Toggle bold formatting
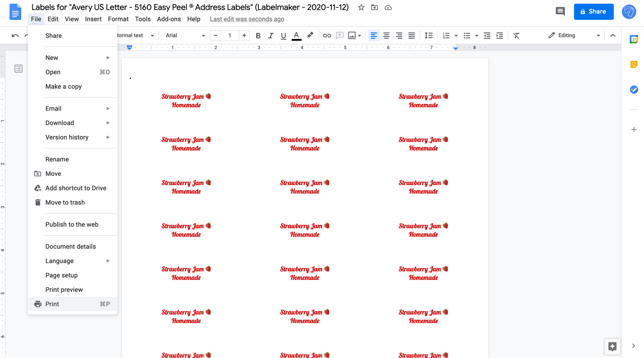Viewport: 644px width, 358px height. [258, 35]
